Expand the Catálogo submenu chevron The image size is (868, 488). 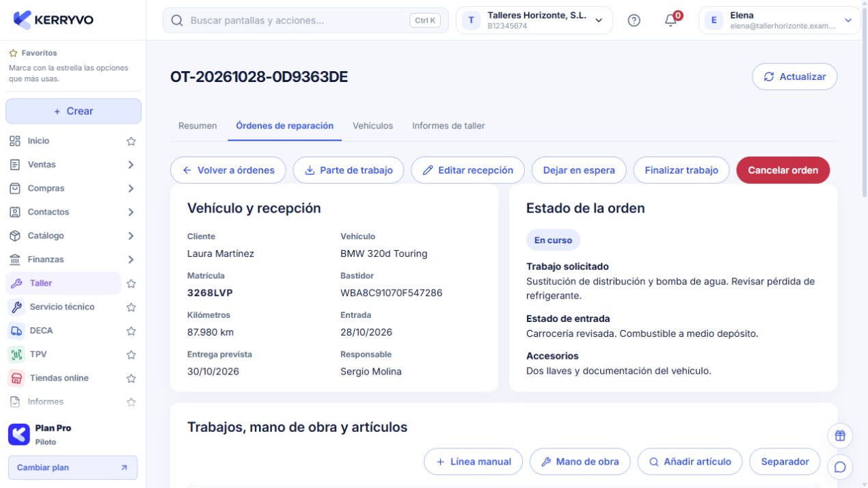pyautogui.click(x=131, y=236)
